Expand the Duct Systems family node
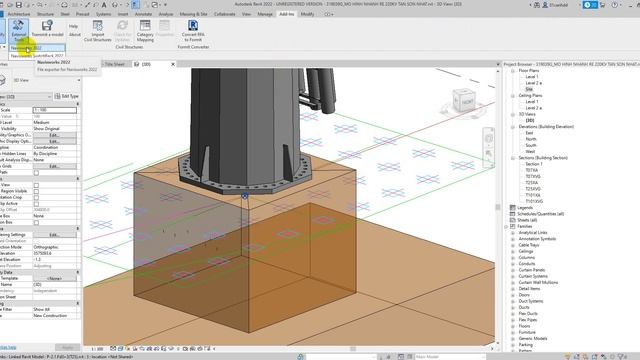The height and width of the screenshot is (360, 640). click(x=513, y=301)
